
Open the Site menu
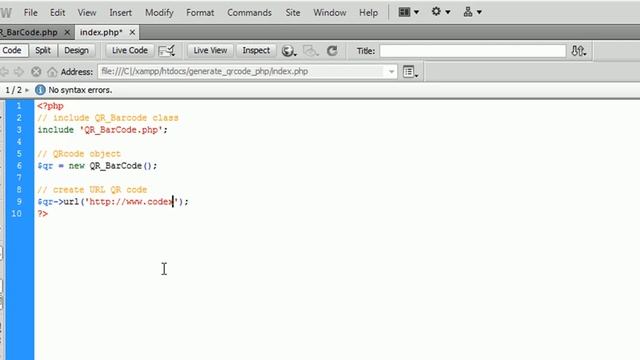click(x=293, y=13)
